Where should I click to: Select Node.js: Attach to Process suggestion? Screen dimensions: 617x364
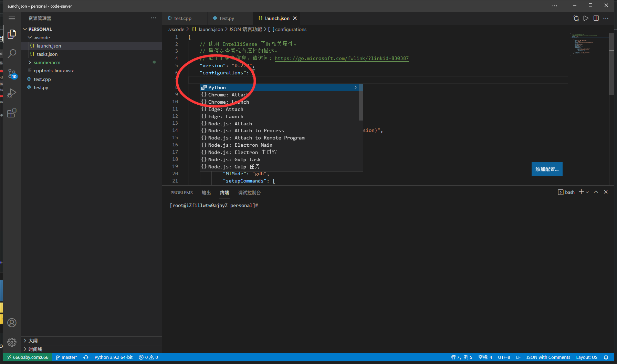[246, 131]
